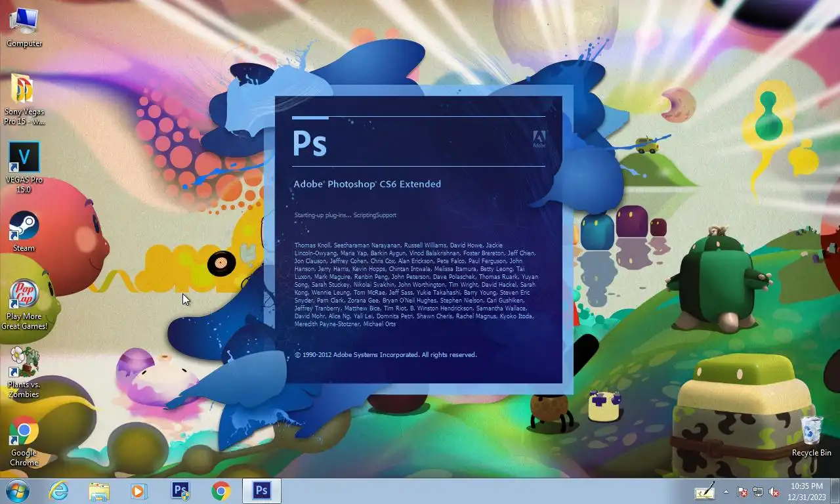Viewport: 840px width, 504px height.
Task: Select the Sony Vegas Pro 15 folder icon
Action: point(24,98)
